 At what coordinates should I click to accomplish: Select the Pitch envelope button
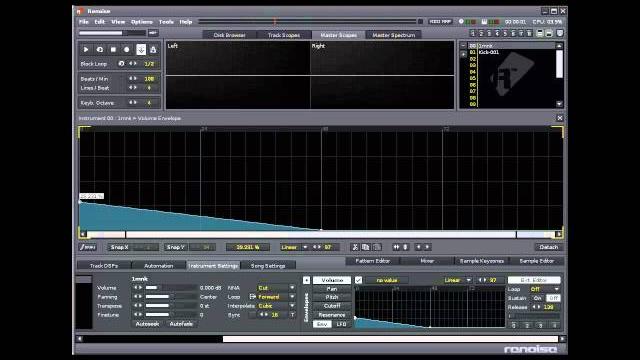pyautogui.click(x=332, y=297)
